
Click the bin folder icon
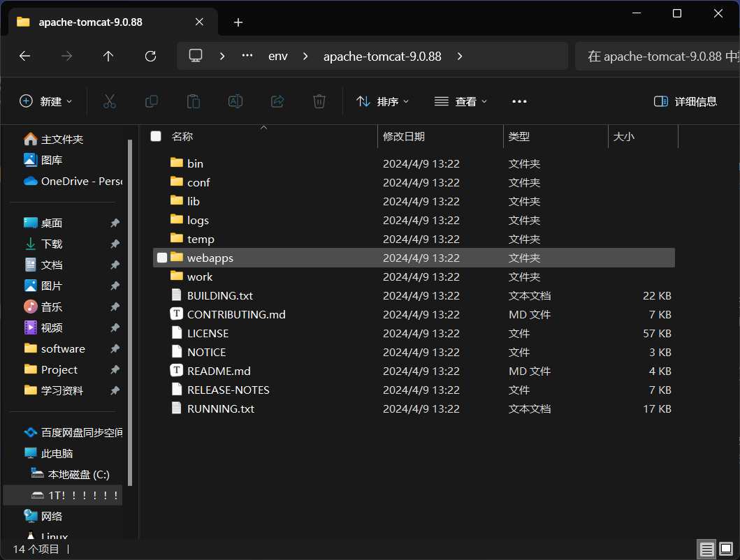(x=177, y=163)
